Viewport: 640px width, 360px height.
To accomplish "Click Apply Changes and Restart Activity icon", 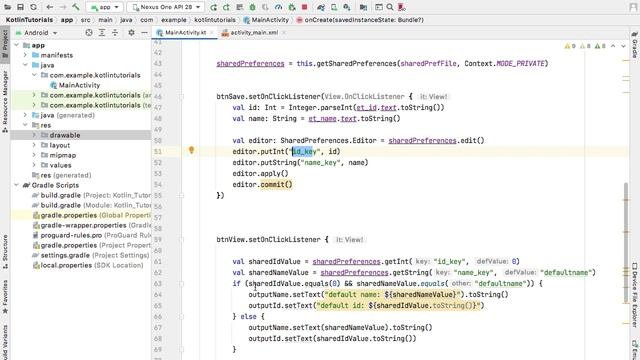I will pos(226,7).
